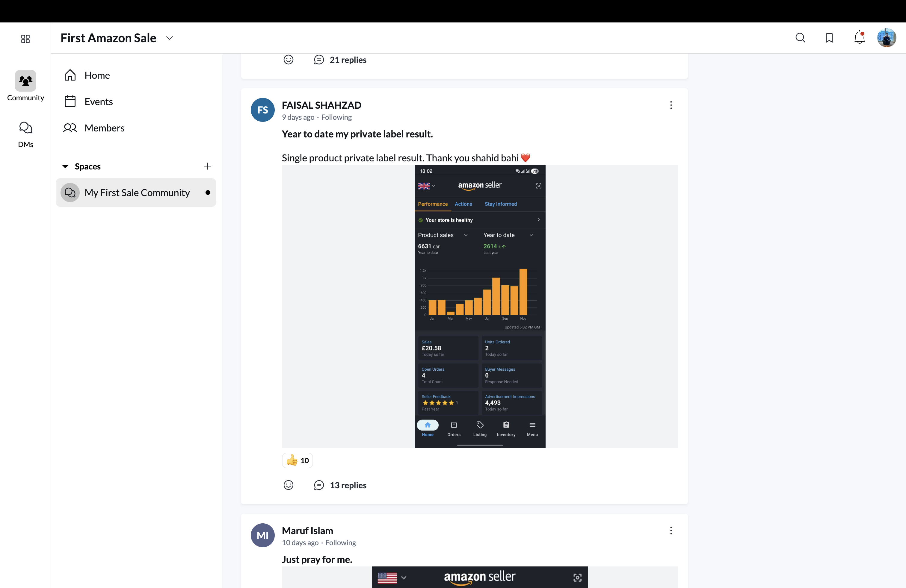The height and width of the screenshot is (588, 906).
Task: Toggle Following on Maruf Islam's post
Action: 341,542
